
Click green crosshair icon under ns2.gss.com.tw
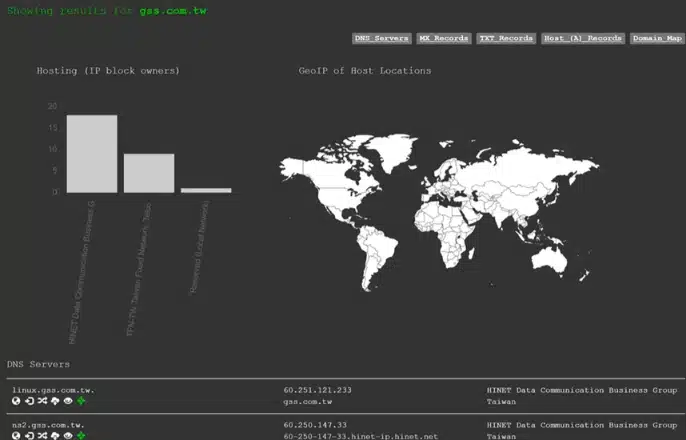[81, 436]
